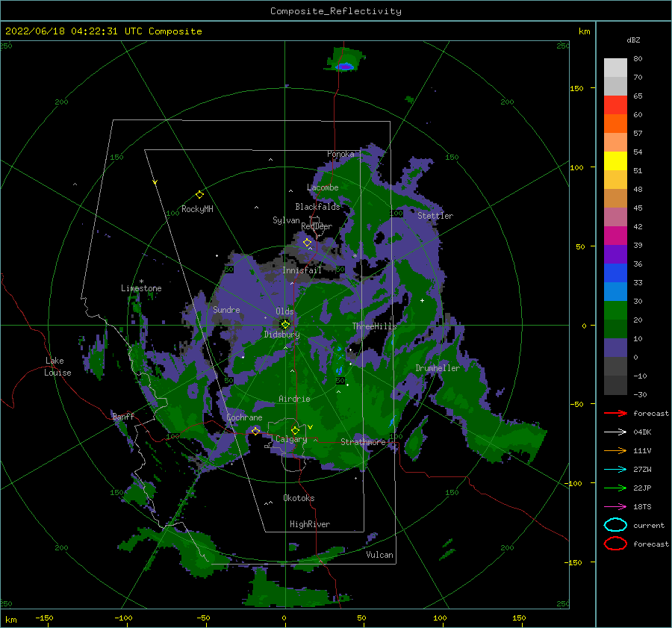The width and height of the screenshot is (672, 628).
Task: Select the Okotoks town label
Action: (x=299, y=498)
